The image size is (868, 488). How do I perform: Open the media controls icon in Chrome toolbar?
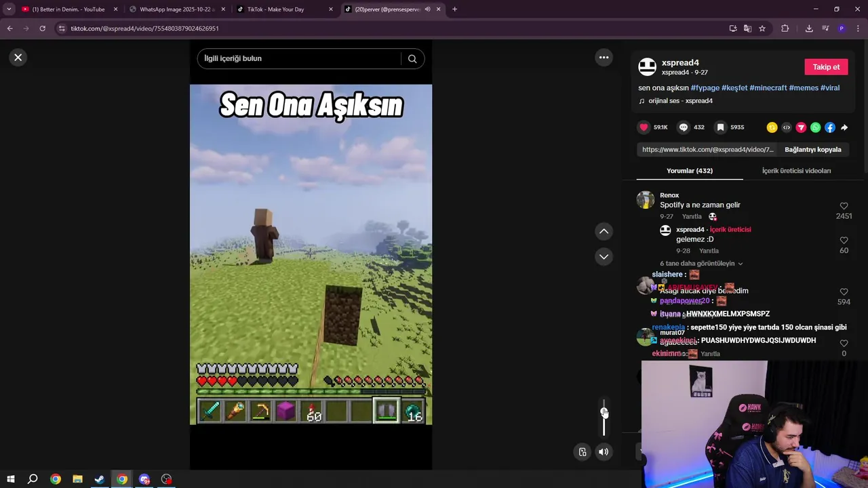pyautogui.click(x=825, y=28)
